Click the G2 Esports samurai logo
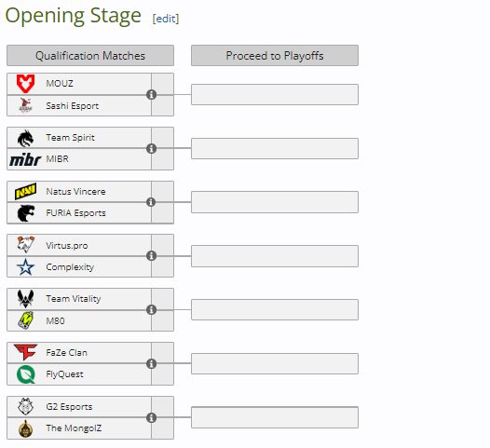Image resolution: width=490 pixels, height=448 pixels. [x=26, y=406]
